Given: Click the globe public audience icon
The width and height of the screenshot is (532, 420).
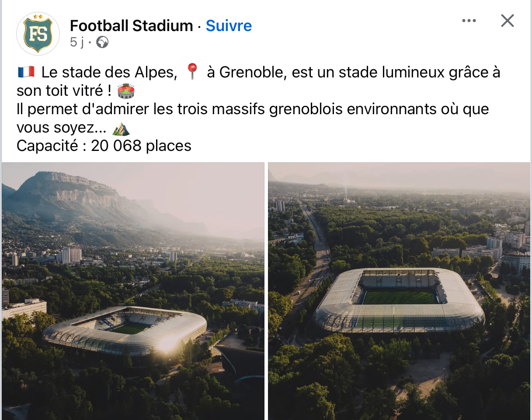Looking at the screenshot, I should (x=102, y=42).
